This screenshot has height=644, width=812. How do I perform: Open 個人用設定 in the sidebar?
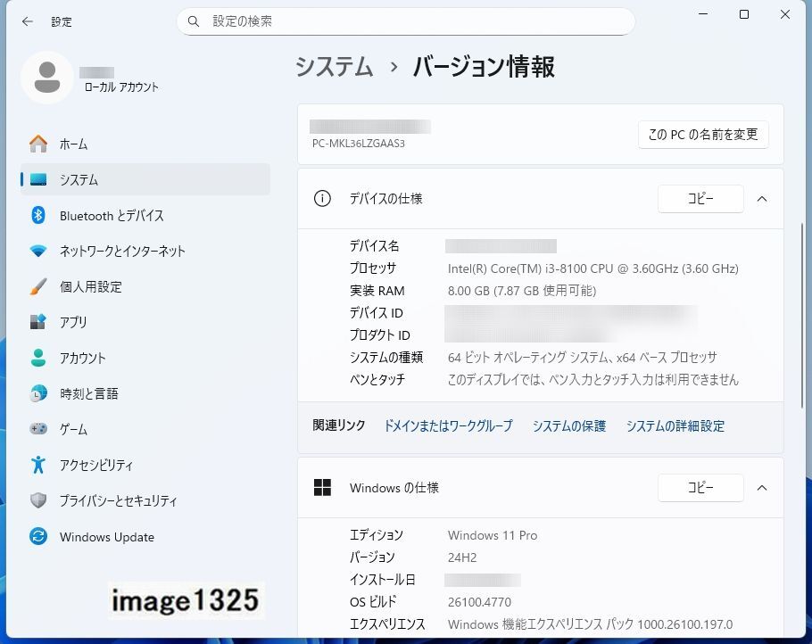click(x=145, y=287)
